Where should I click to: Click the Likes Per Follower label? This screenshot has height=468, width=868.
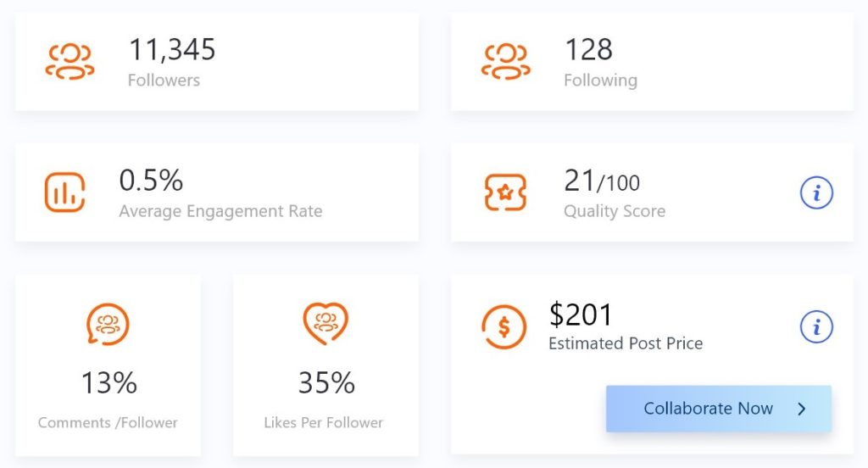[323, 422]
